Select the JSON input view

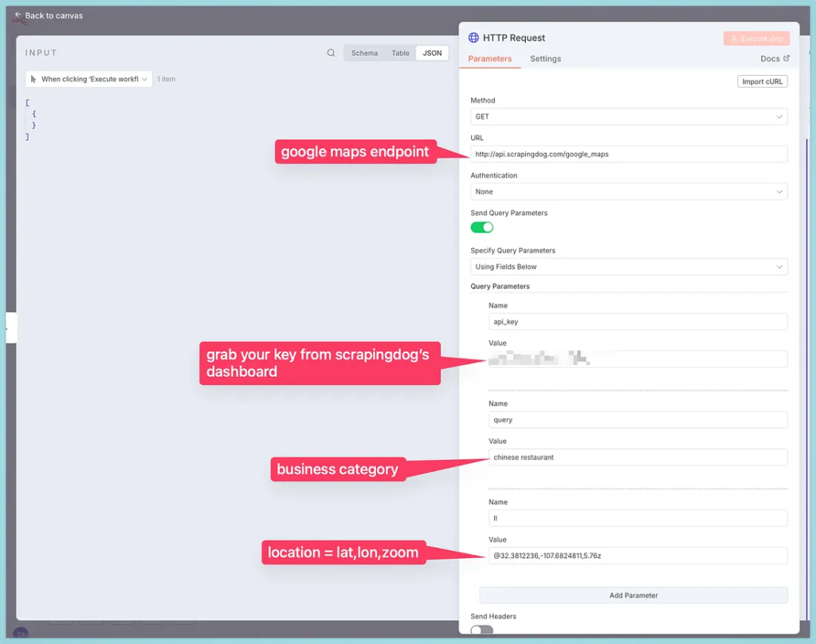click(432, 53)
